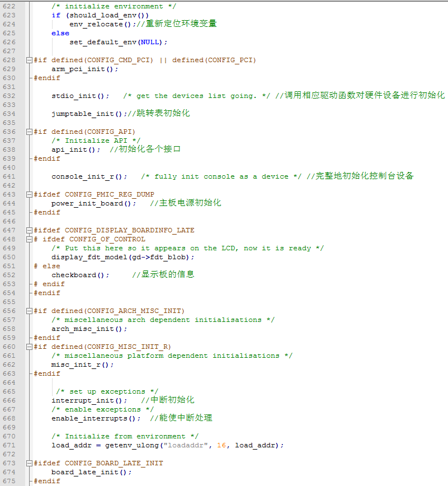
Task: Collapse the CONFIG_API #if fold at line 636
Action: click(x=29, y=132)
